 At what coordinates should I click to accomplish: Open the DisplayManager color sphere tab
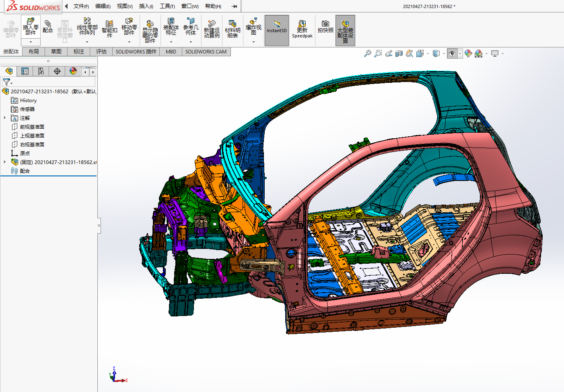tap(73, 71)
